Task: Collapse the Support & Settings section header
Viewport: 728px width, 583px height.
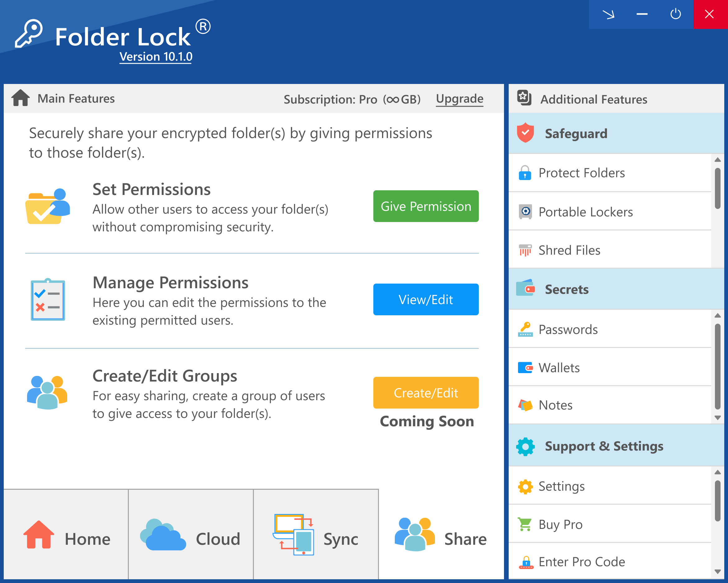Action: pos(616,446)
